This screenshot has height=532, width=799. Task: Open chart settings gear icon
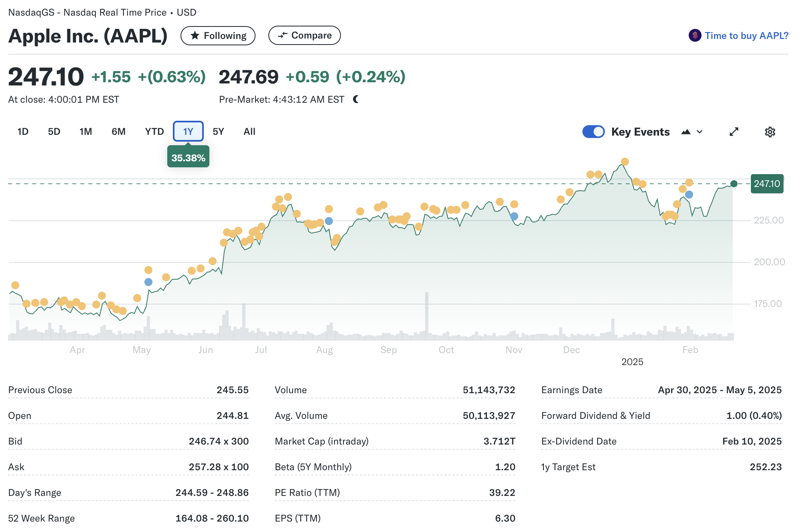coord(770,132)
